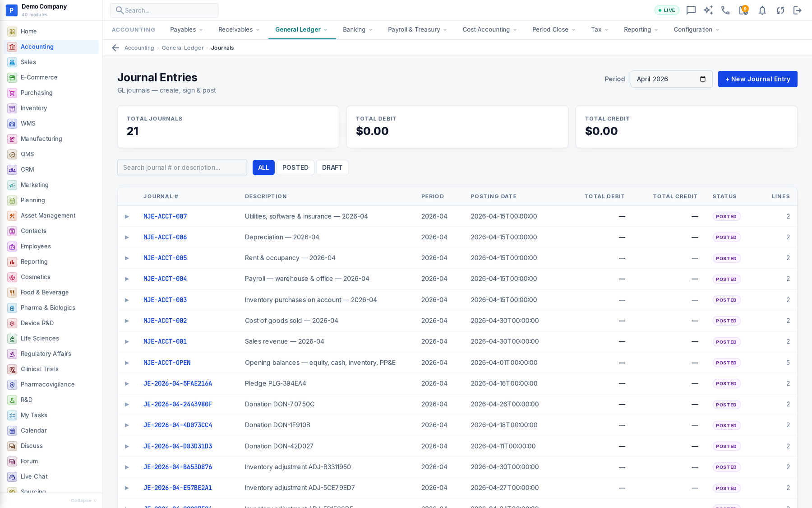Expand row JE-2026-04-5FAE216A
This screenshot has height=508, width=812.
point(127,384)
